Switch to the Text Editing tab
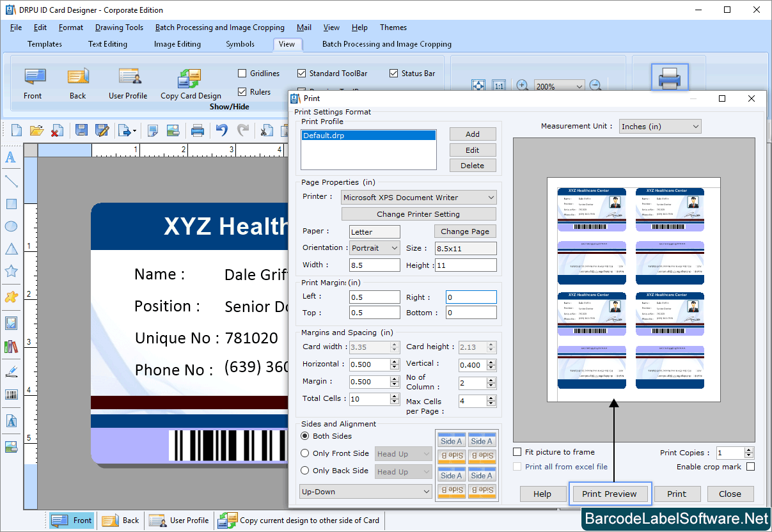The width and height of the screenshot is (772, 532). tap(107, 44)
